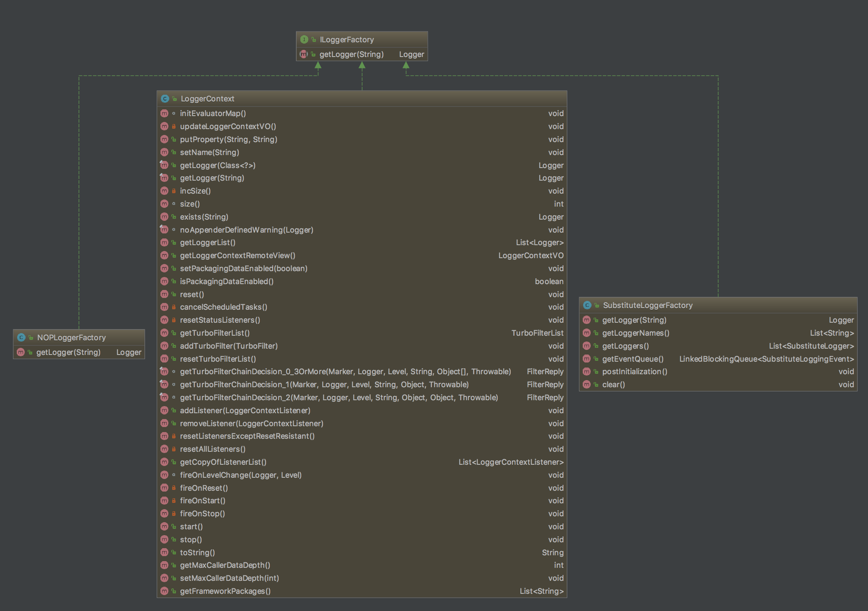The image size is (868, 611).
Task: Click method icon in NOPLoggerFactory getLogger row
Action: tap(21, 352)
